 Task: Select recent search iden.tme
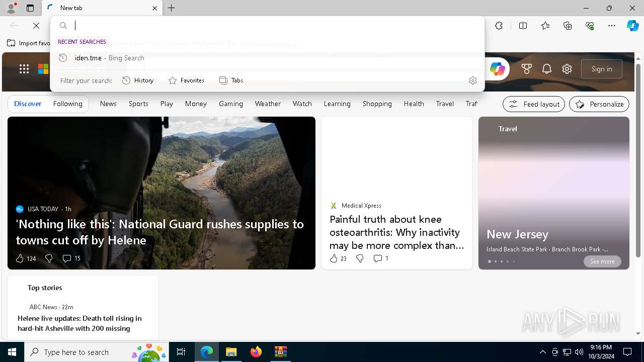[x=267, y=58]
